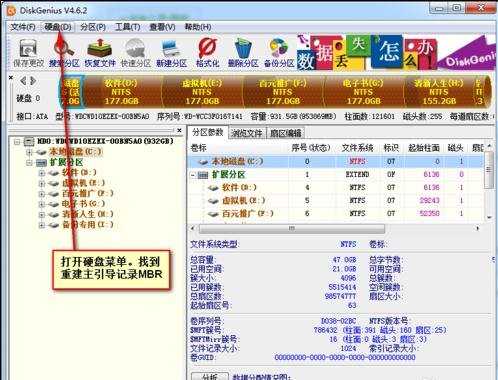Expand the 软件(D:) tree node
The width and height of the screenshot is (498, 380).
[x=42, y=173]
